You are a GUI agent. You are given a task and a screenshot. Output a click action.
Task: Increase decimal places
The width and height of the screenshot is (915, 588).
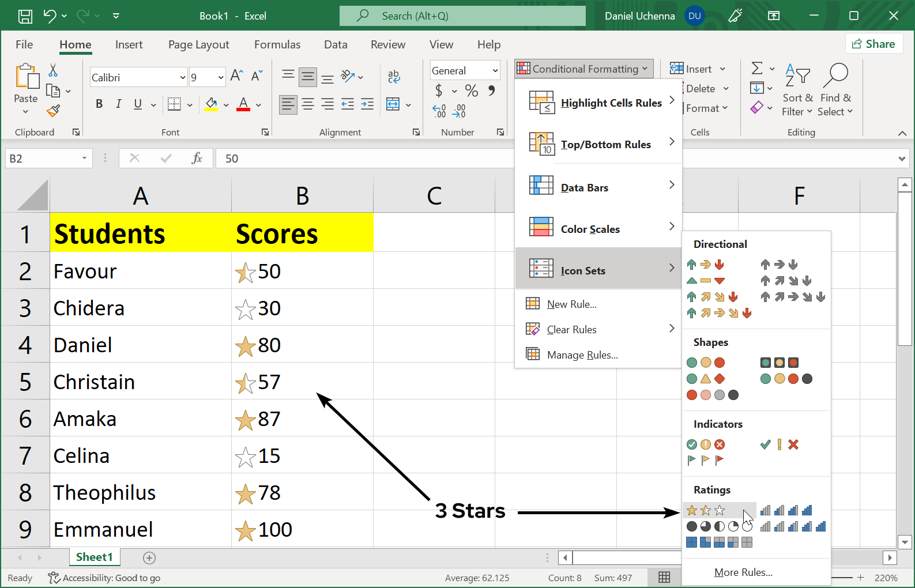pos(439,111)
